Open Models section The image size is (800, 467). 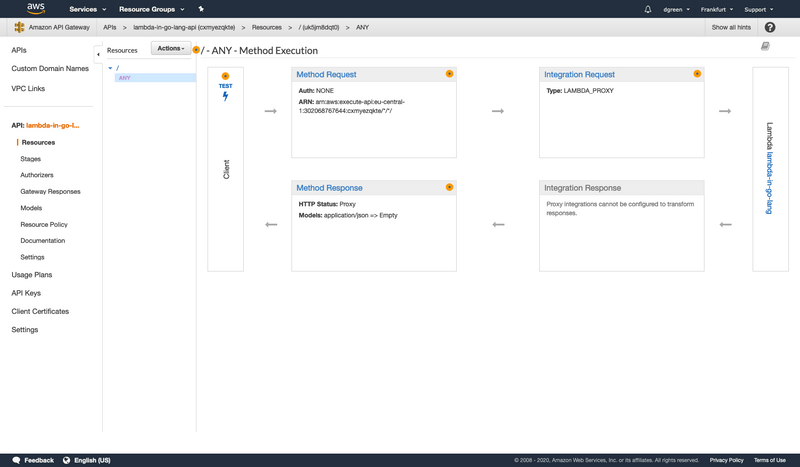point(31,208)
